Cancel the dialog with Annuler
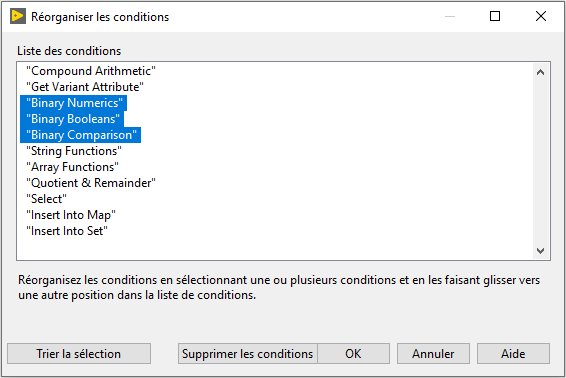Image resolution: width=566 pixels, height=378 pixels. 433,353
